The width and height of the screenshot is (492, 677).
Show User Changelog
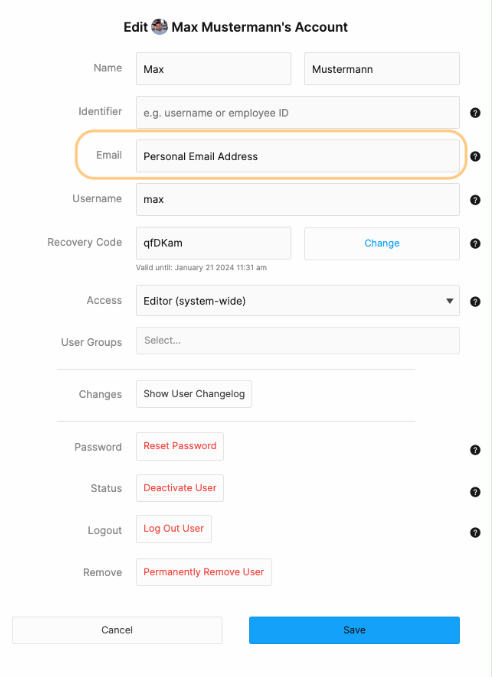click(194, 394)
